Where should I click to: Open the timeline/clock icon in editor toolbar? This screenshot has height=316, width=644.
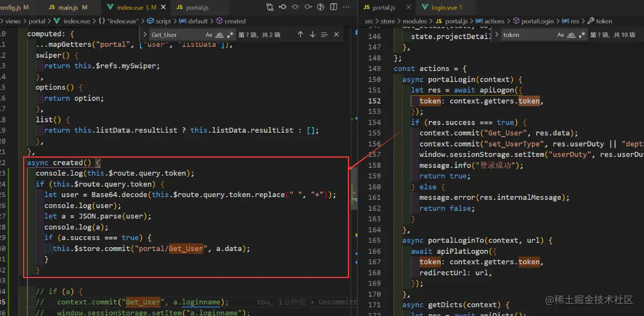[x=321, y=7]
